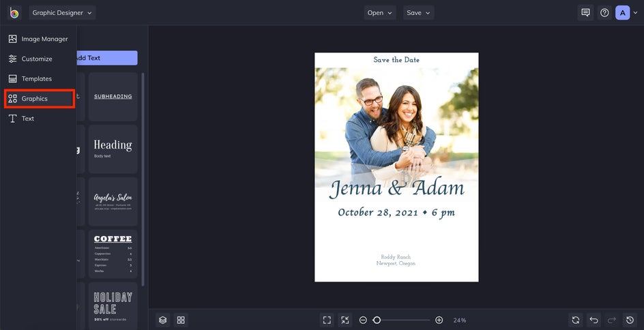
Task: Click the zoom in plus icon
Action: [439, 320]
